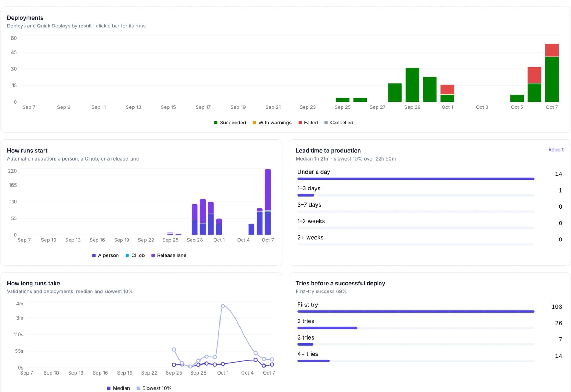This screenshot has height=392, width=571.
Task: Click the first Slowest 10% data point near Sep 25
Action: [174, 350]
